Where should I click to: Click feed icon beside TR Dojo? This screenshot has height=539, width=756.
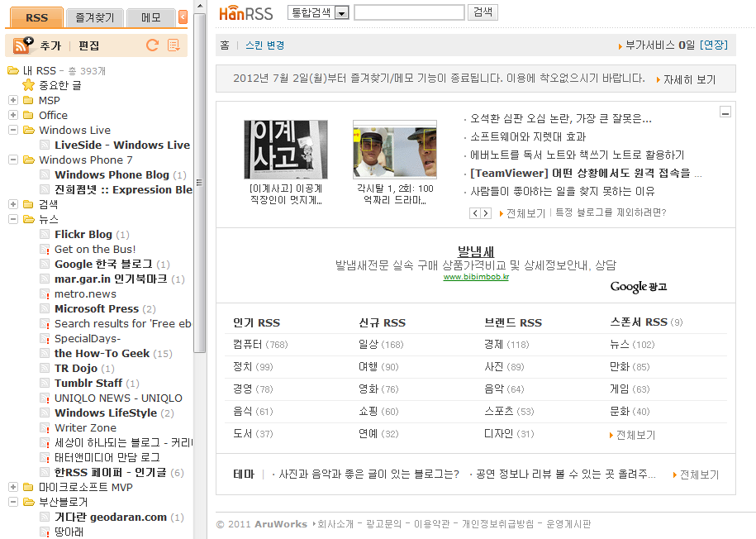point(45,368)
